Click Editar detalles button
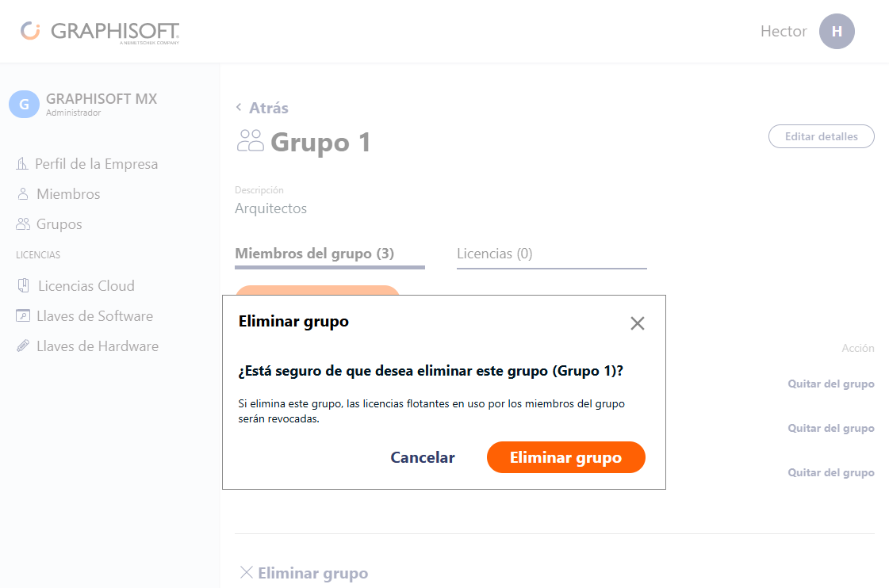 coord(821,136)
